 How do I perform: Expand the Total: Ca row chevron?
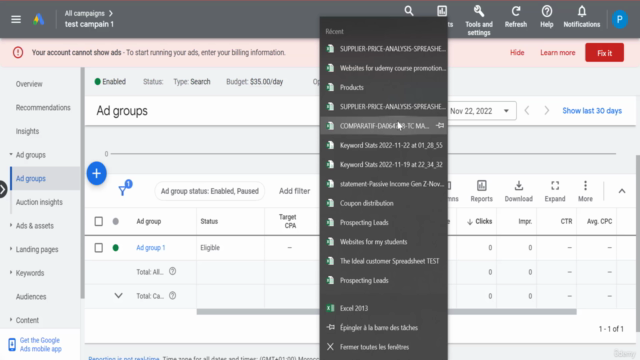click(x=118, y=296)
